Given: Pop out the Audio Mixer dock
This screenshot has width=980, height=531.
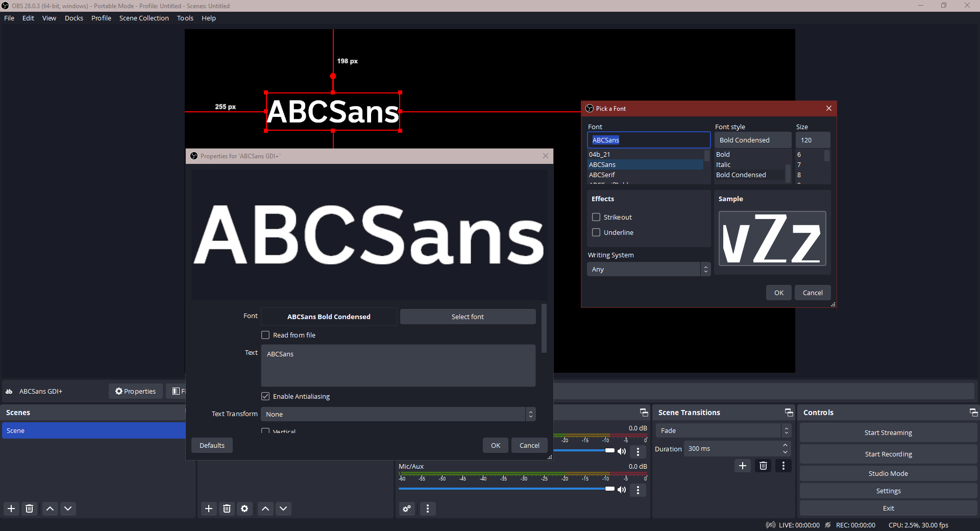Looking at the screenshot, I should [644, 413].
